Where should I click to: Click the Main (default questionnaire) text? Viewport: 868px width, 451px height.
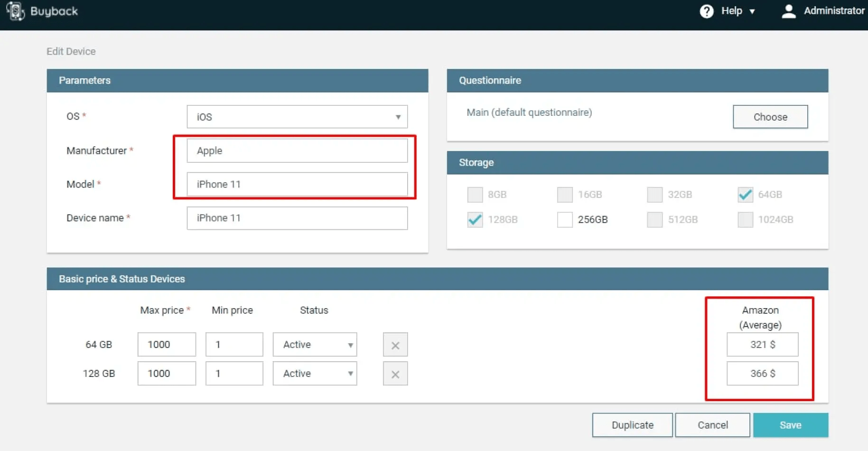coord(529,113)
